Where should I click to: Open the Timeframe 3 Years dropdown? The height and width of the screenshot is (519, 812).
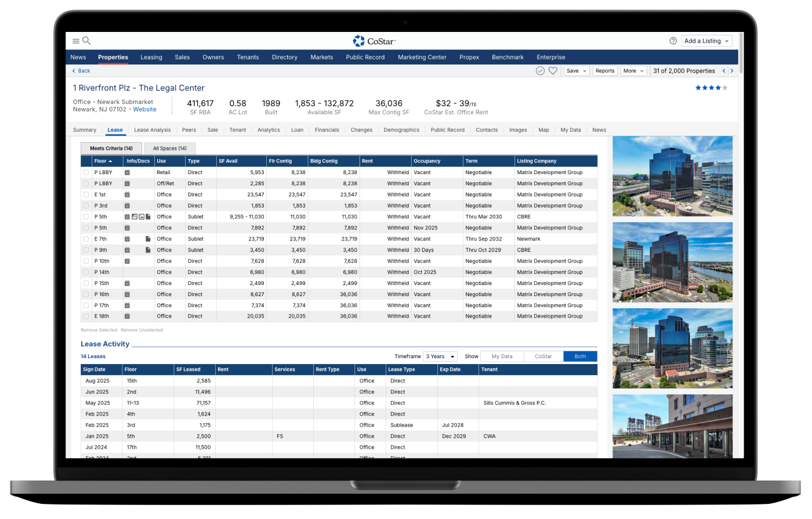pos(440,356)
